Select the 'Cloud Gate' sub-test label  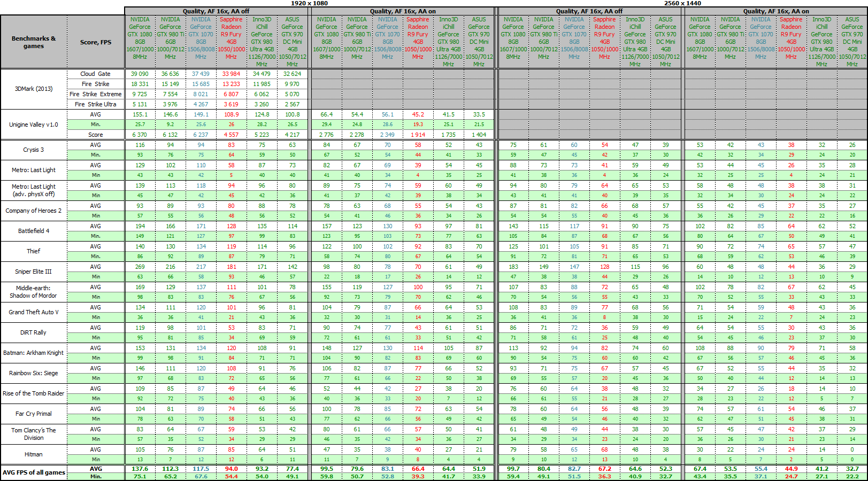[x=96, y=74]
